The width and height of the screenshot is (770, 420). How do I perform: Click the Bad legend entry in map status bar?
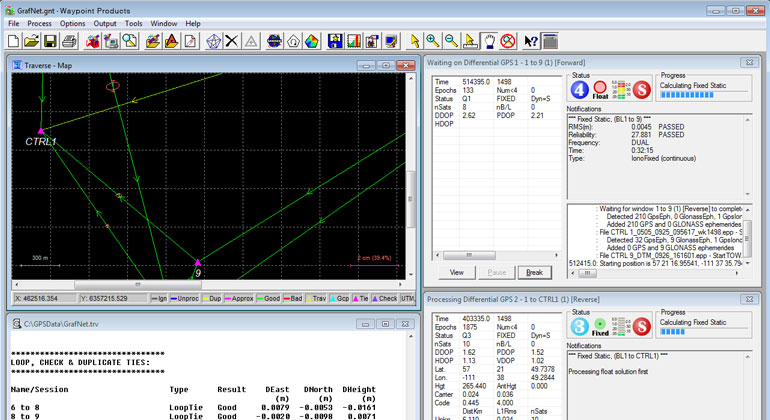(x=293, y=298)
